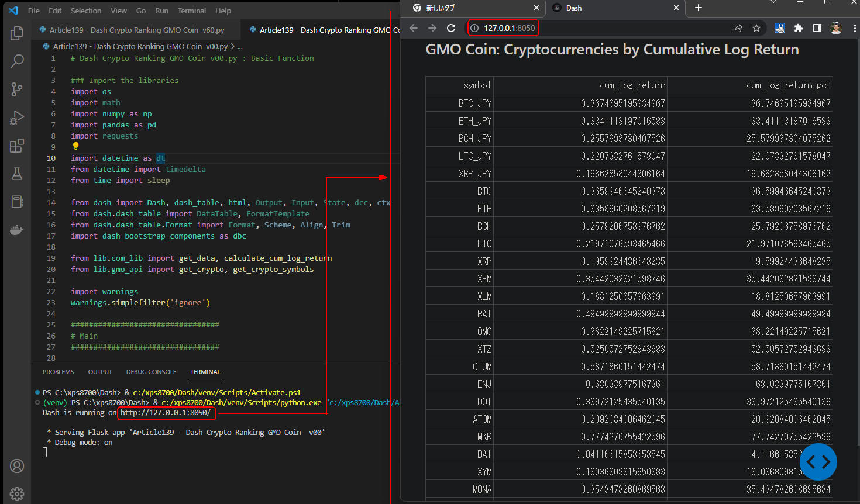This screenshot has width=860, height=504.
Task: Click the 68.0339775167361 table cell
Action: click(x=750, y=384)
